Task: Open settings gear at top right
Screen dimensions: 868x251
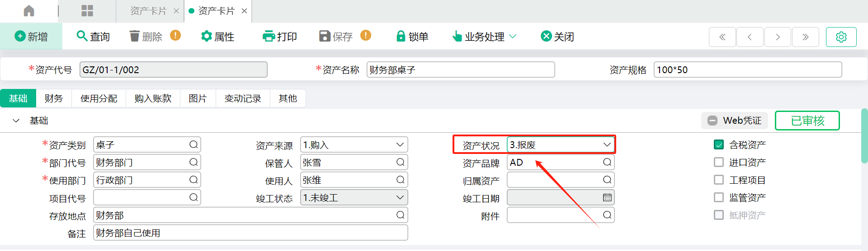Action: coord(841,37)
